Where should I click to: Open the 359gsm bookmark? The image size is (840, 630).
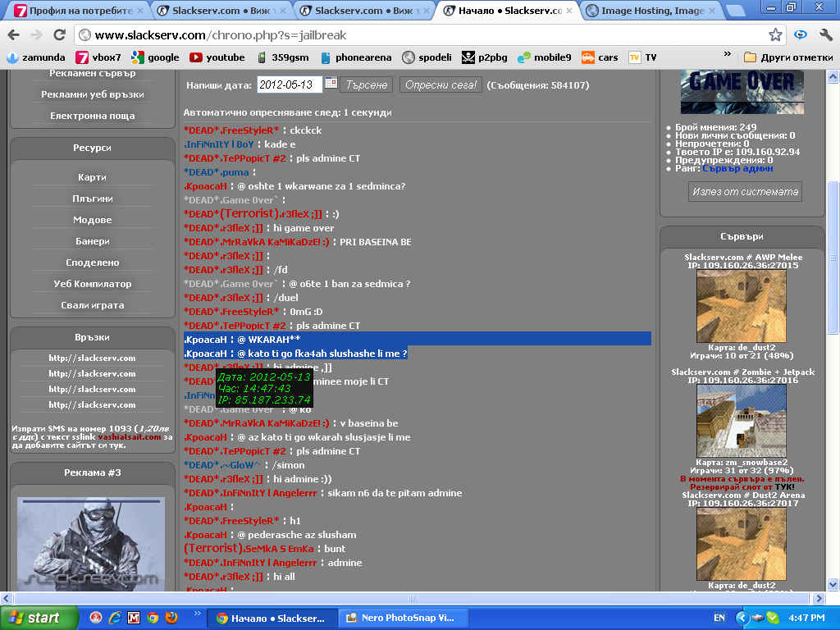pyautogui.click(x=282, y=57)
